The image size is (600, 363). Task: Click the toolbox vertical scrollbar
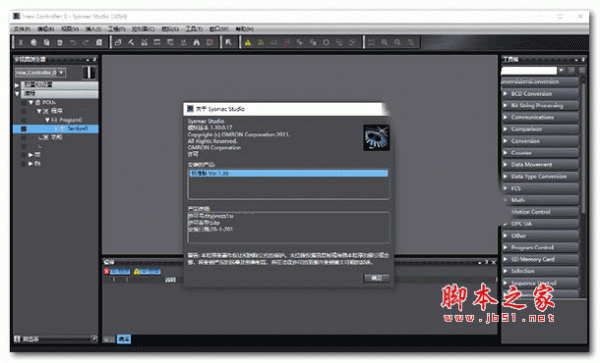pos(583,147)
